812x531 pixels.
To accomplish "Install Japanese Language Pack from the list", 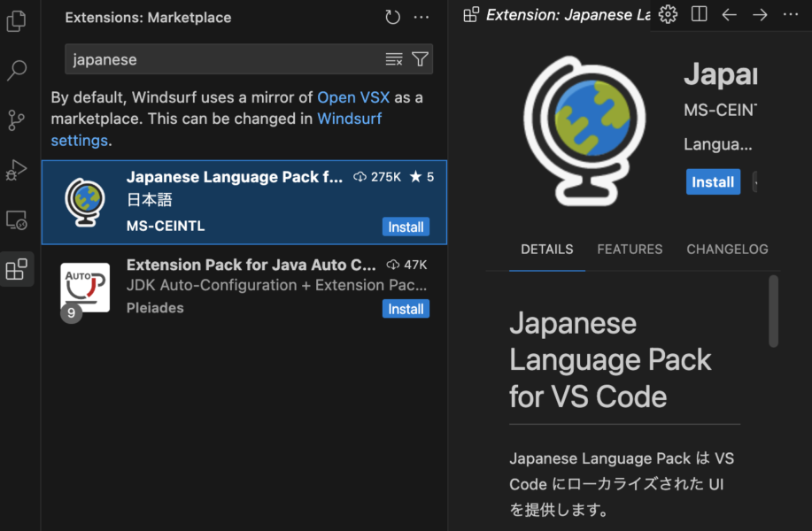I will [406, 227].
